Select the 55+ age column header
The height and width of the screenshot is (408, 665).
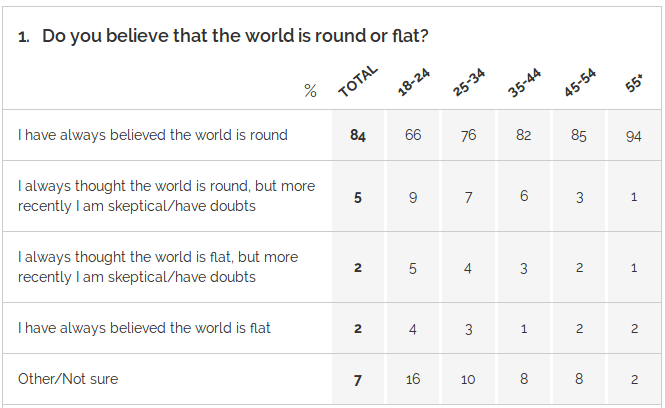[x=634, y=85]
